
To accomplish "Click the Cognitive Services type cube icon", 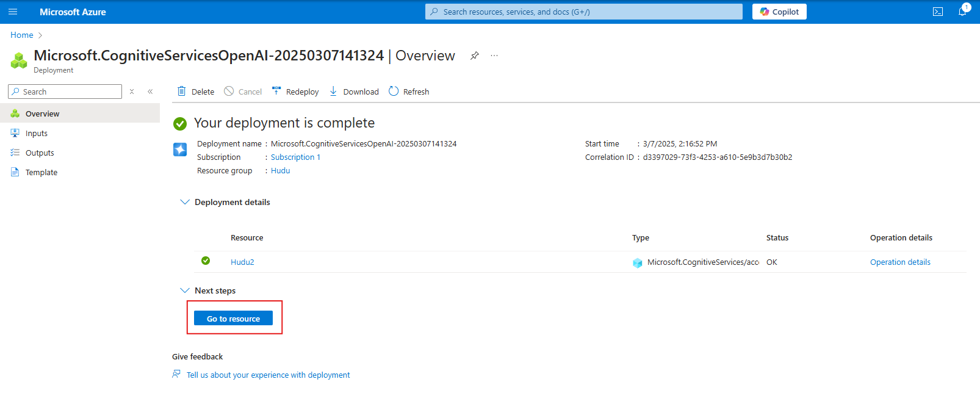I will [x=638, y=263].
